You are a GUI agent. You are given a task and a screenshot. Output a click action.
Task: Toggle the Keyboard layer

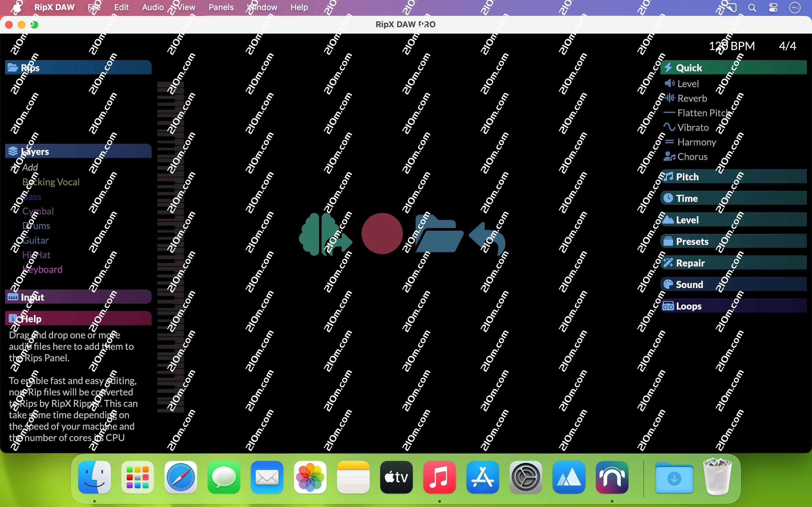pos(42,270)
